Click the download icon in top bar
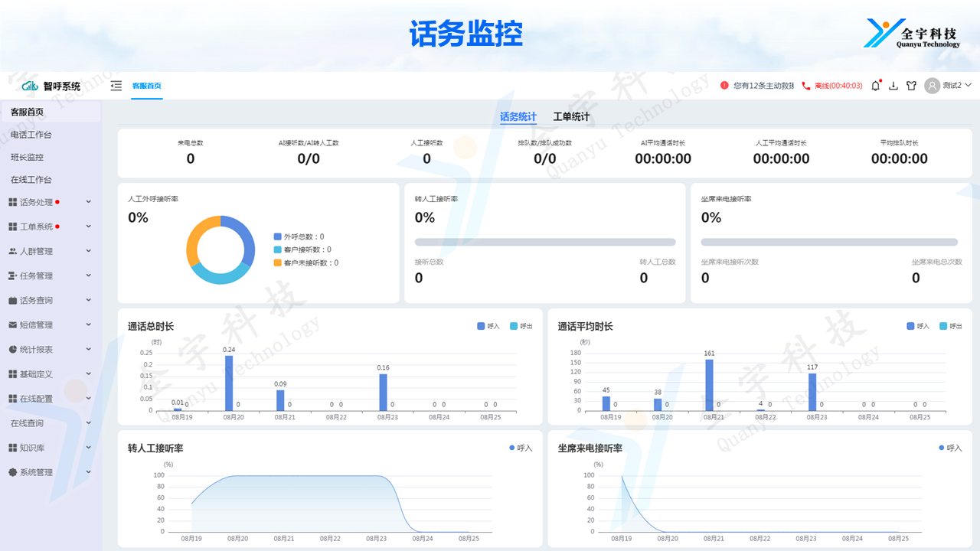 click(x=893, y=86)
